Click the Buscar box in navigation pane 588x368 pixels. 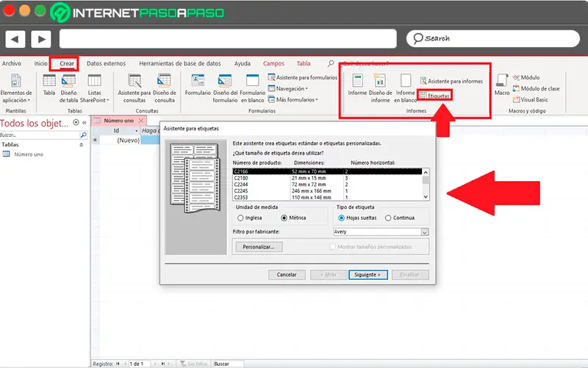pos(40,135)
